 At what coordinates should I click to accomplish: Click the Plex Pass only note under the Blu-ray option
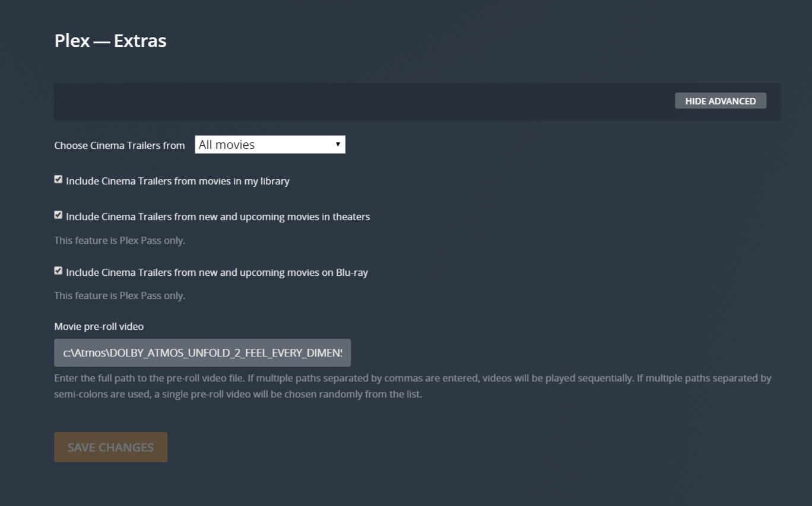(x=119, y=295)
